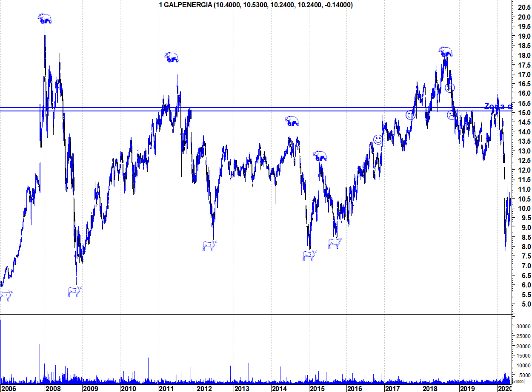Click the 2014 year label
This screenshot has height=392, width=532.
coord(279,388)
